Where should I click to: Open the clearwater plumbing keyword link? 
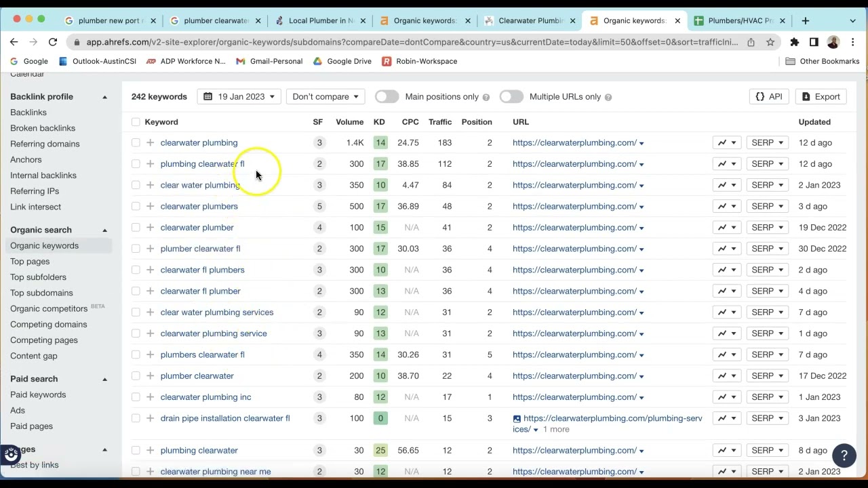[199, 143]
